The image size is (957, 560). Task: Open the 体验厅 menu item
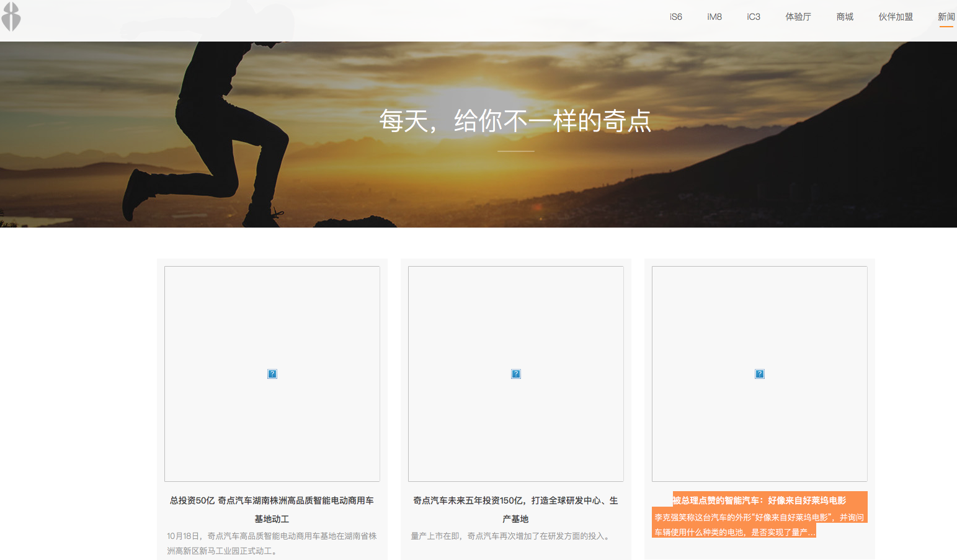point(798,17)
